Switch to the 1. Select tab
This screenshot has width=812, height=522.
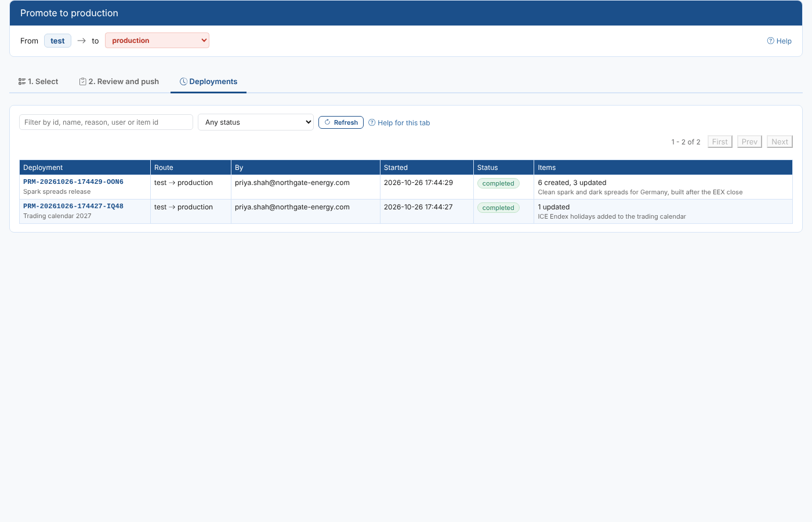click(x=38, y=82)
